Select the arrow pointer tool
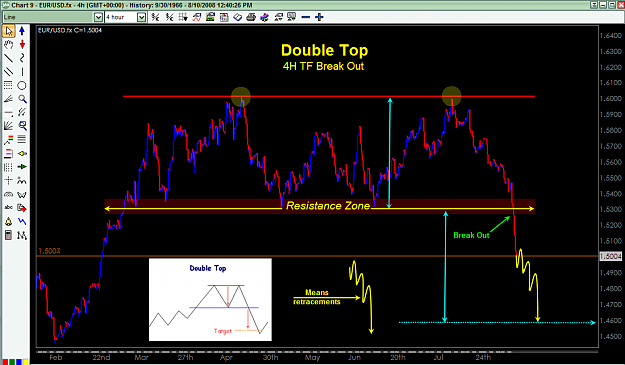The image size is (625, 365). 9,31
